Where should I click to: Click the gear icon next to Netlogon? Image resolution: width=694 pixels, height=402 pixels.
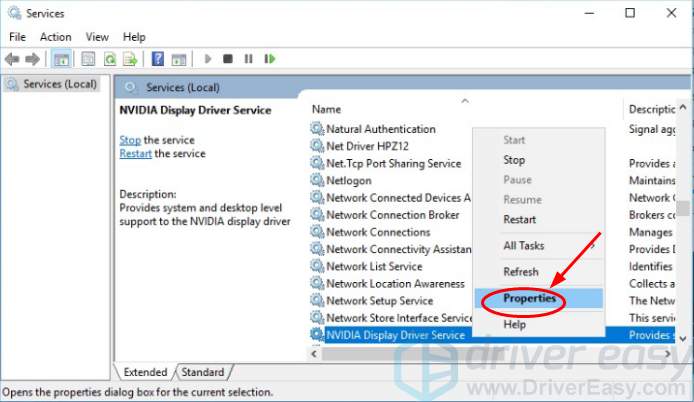pos(317,180)
